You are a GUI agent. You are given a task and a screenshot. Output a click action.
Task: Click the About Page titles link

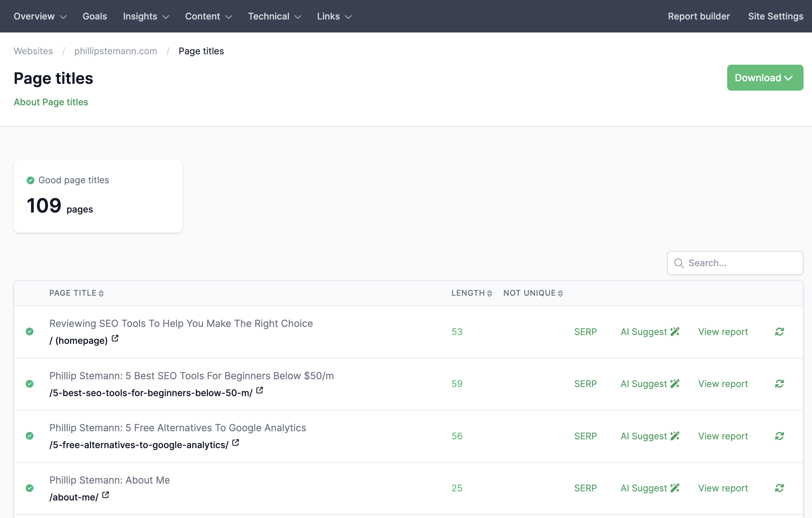pyautogui.click(x=51, y=102)
